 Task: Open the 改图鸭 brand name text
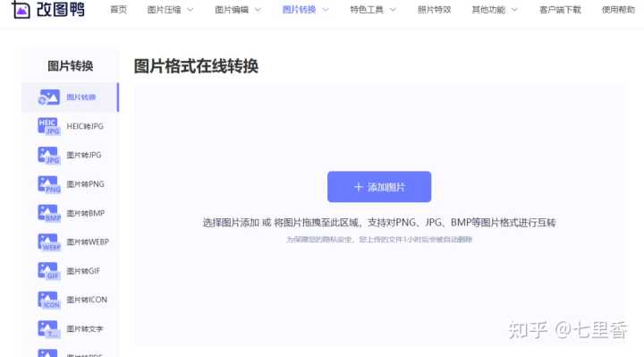click(61, 9)
